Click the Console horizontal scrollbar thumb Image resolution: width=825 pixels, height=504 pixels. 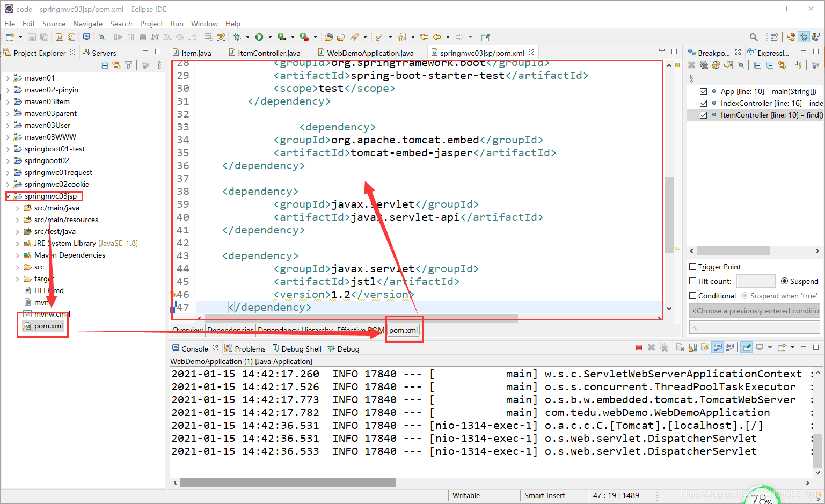(x=288, y=483)
